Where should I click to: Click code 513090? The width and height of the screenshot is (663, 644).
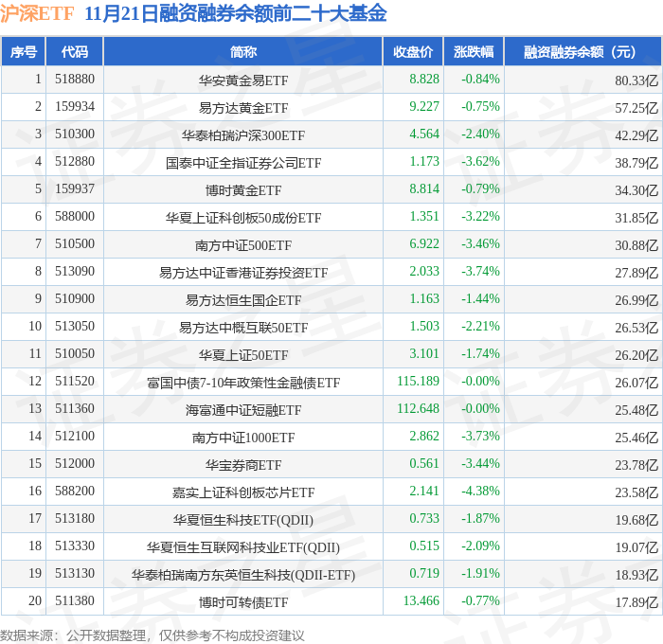point(75,272)
